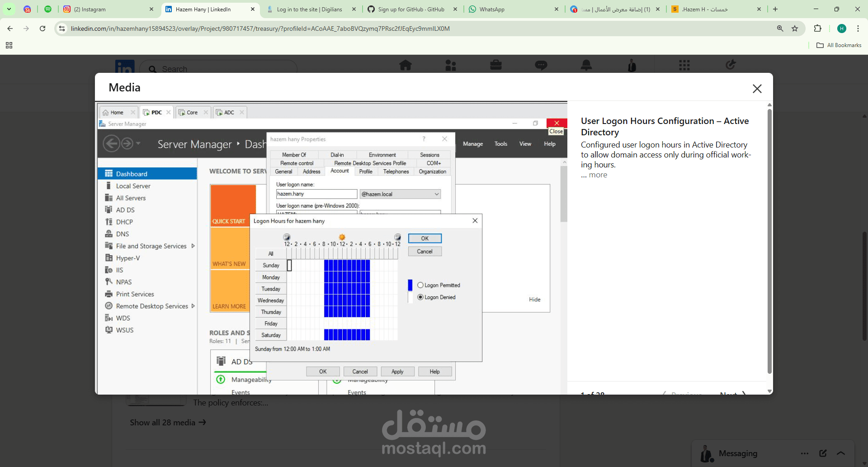Bookmark this page with the star icon

pos(795,29)
